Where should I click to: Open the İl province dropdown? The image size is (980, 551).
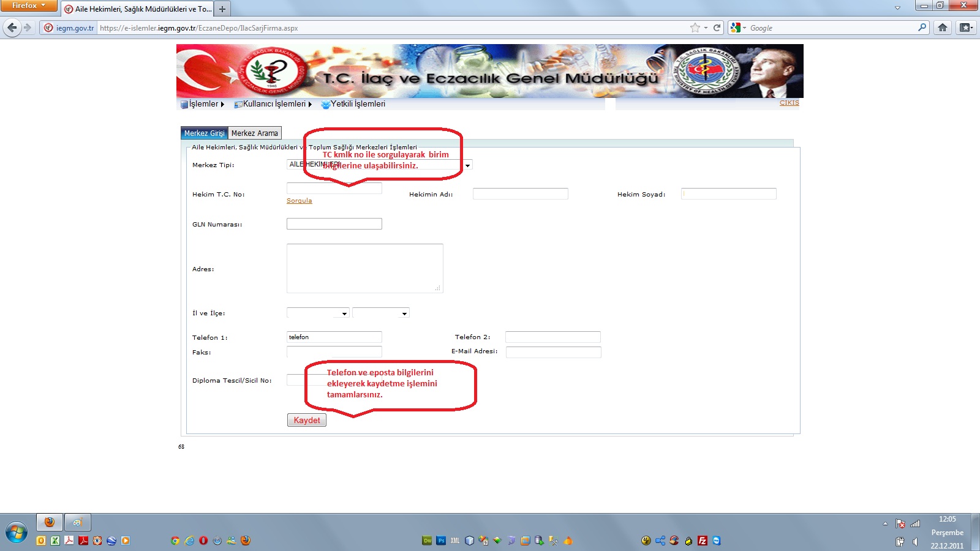click(x=344, y=313)
